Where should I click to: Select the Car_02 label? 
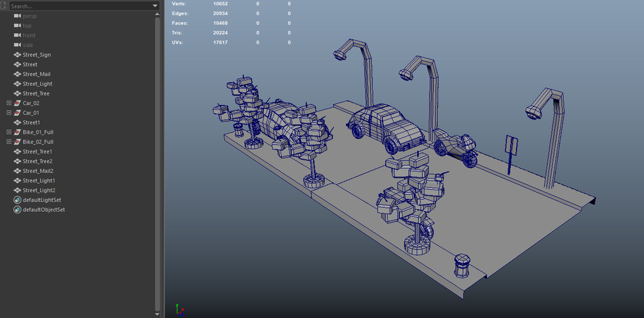click(31, 103)
